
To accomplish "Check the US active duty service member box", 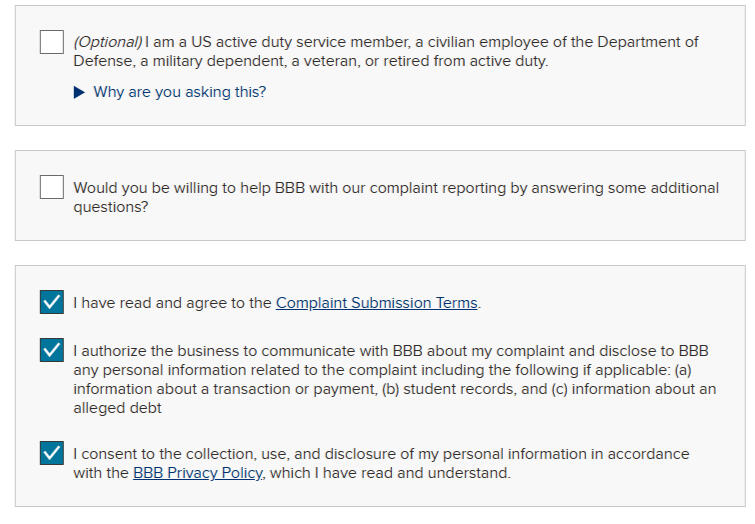I will coord(52,43).
